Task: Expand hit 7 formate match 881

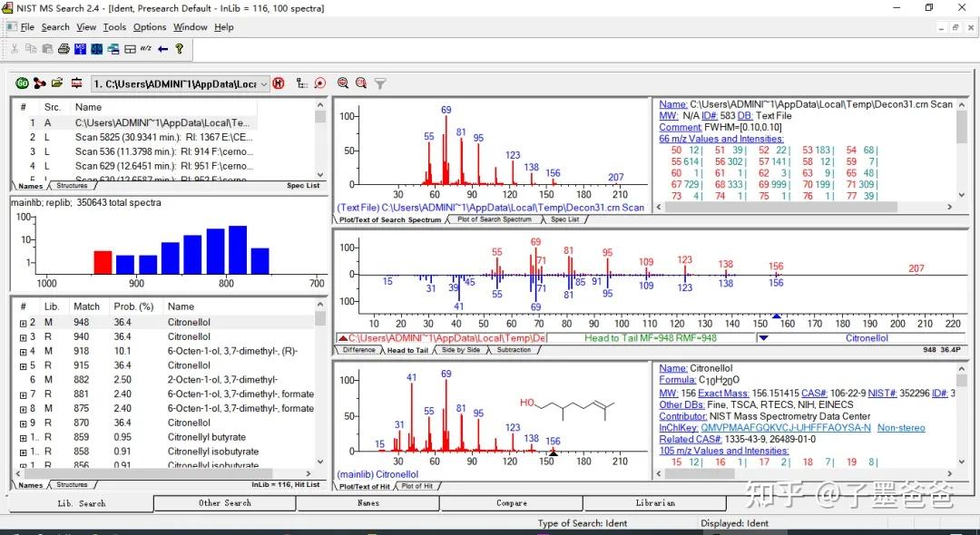Action: [x=23, y=395]
